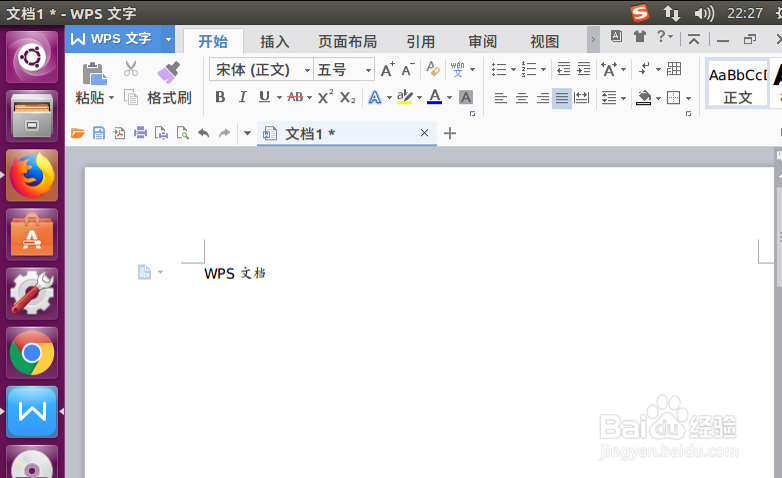Align text left
This screenshot has height=478, width=782.
point(501,98)
